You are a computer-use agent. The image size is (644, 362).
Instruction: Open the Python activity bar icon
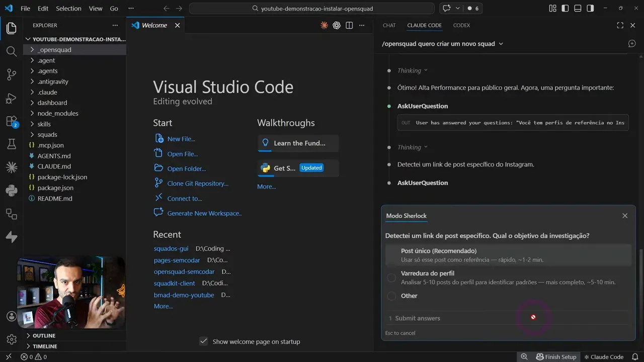pyautogui.click(x=11, y=191)
